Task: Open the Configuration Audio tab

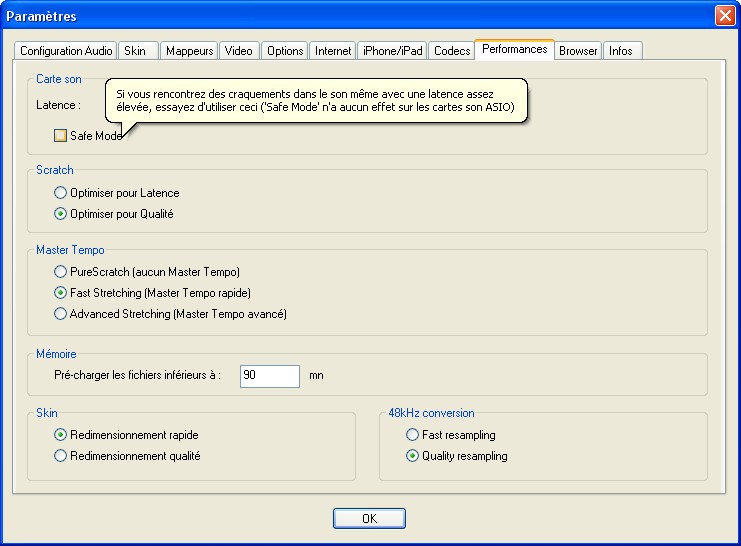Action: click(x=66, y=51)
